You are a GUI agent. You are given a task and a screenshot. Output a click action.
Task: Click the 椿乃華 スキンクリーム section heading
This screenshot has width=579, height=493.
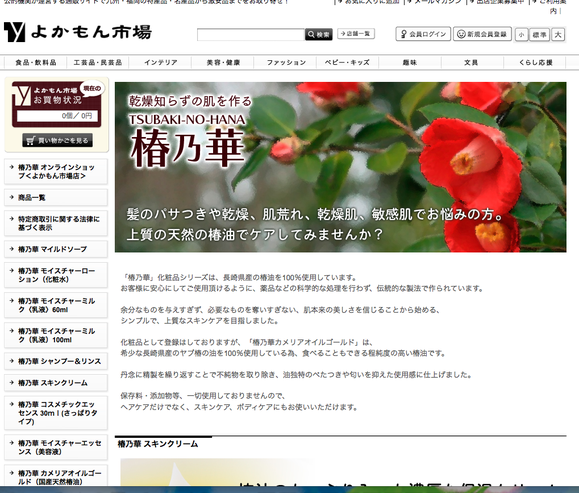click(158, 444)
